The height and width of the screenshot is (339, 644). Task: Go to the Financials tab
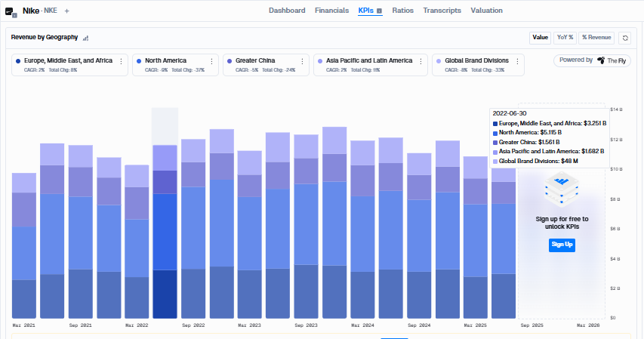point(332,11)
